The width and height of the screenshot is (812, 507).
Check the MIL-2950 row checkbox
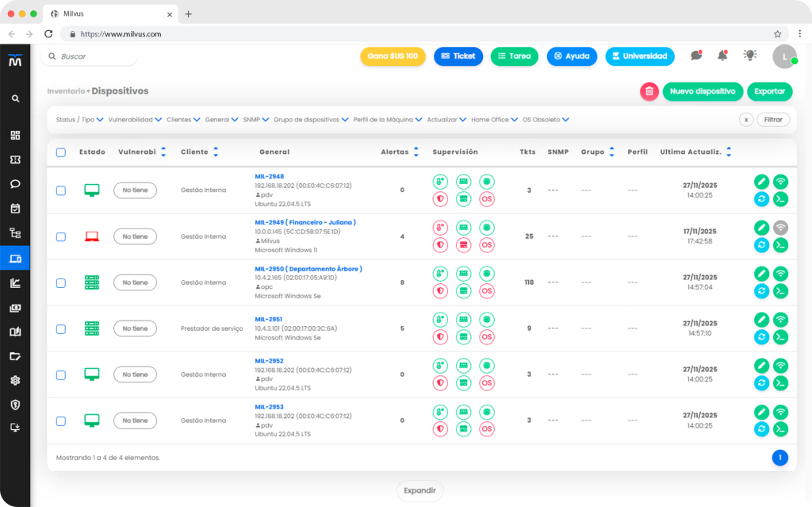61,283
